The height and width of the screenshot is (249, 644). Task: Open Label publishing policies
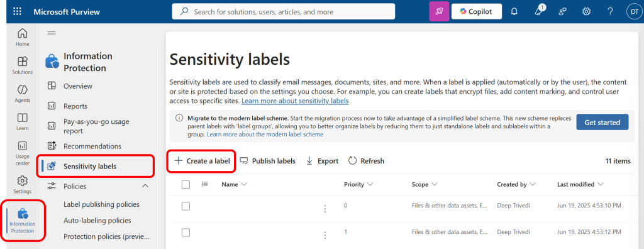101,204
